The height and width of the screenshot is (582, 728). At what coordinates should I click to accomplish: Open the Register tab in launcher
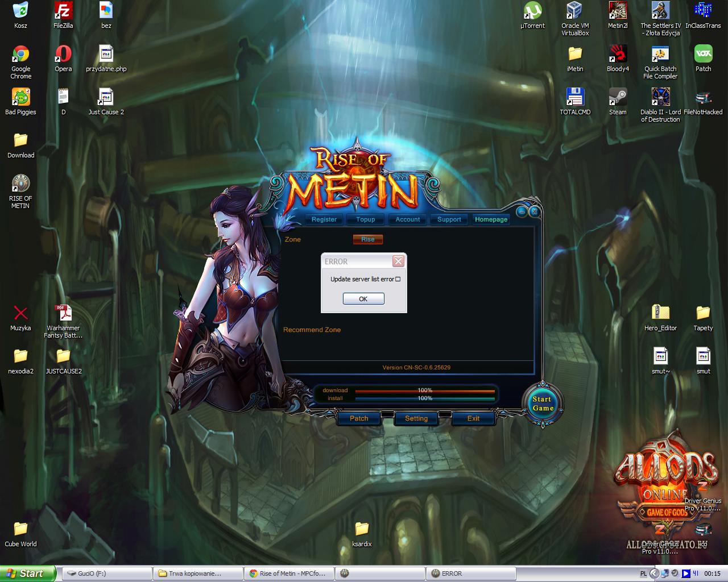tap(324, 219)
